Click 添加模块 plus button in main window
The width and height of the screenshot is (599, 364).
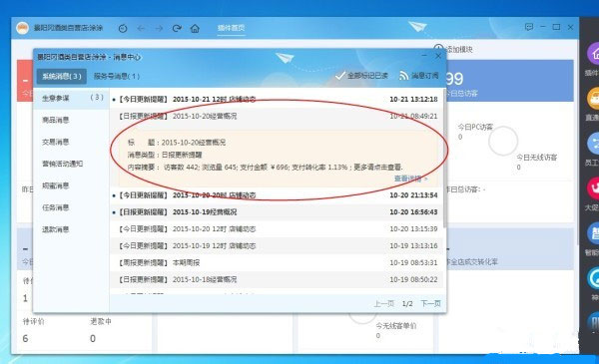[x=453, y=49]
